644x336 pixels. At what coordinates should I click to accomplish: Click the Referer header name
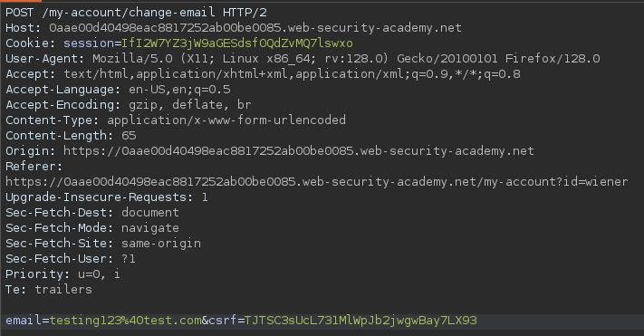pos(34,167)
